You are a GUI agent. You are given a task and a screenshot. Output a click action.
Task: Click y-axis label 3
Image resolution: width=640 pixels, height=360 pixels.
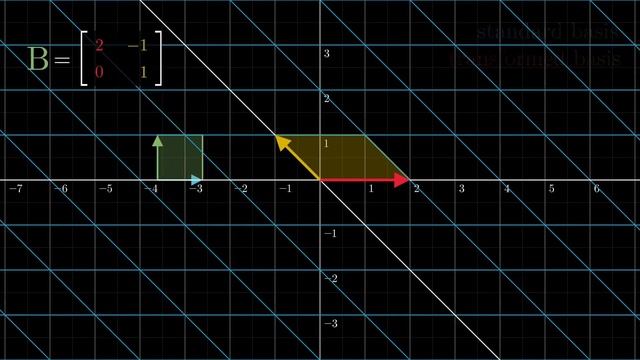327,53
